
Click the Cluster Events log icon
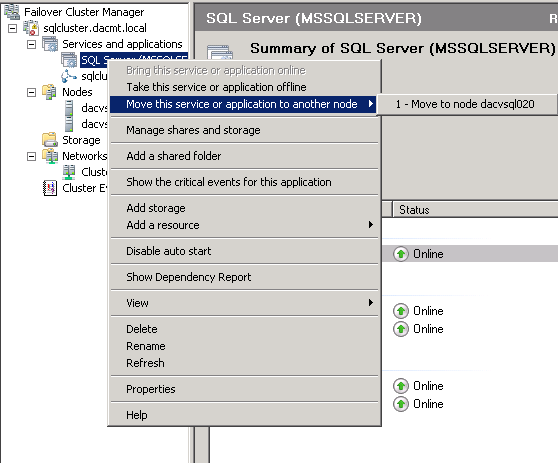coord(50,188)
